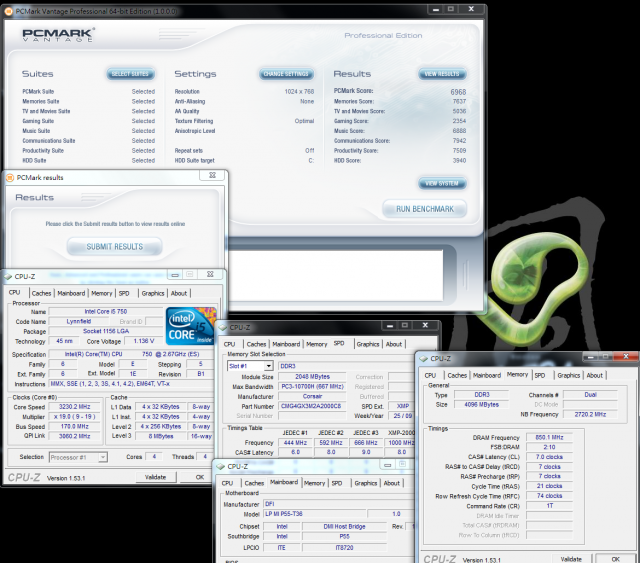
Task: Click the Intel Core i5 logo
Action: click(191, 326)
